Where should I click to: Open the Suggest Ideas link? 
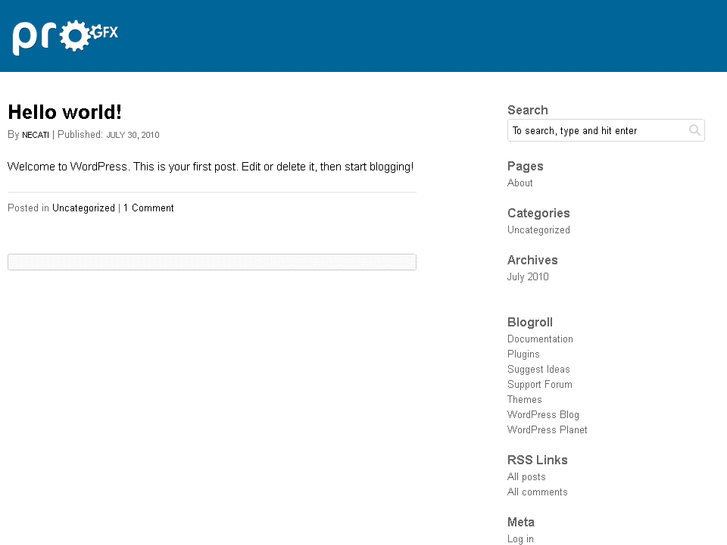[x=538, y=369]
